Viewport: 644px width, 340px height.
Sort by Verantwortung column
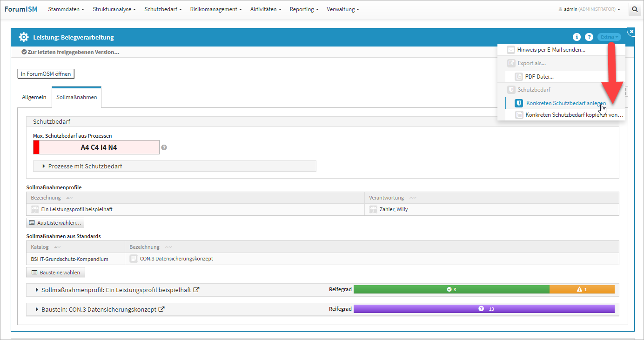tap(412, 198)
